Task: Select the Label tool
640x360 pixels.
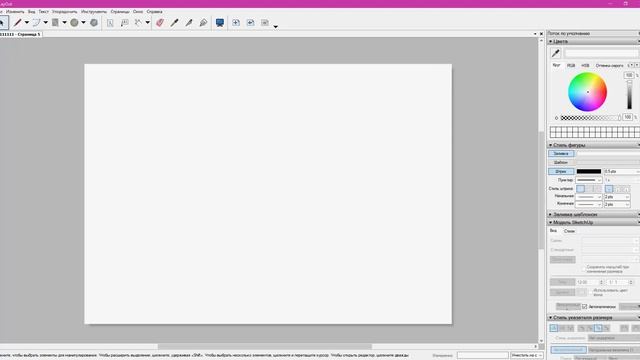Action: click(124, 23)
